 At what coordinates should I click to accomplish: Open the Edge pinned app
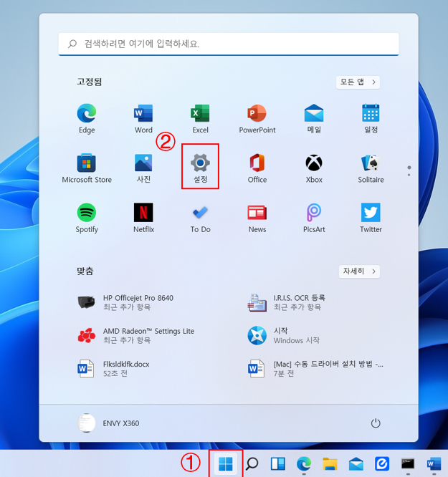(x=87, y=119)
